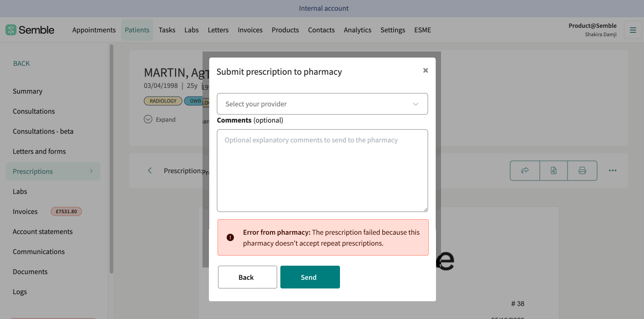
Task: Click the error alert icon
Action: click(230, 237)
